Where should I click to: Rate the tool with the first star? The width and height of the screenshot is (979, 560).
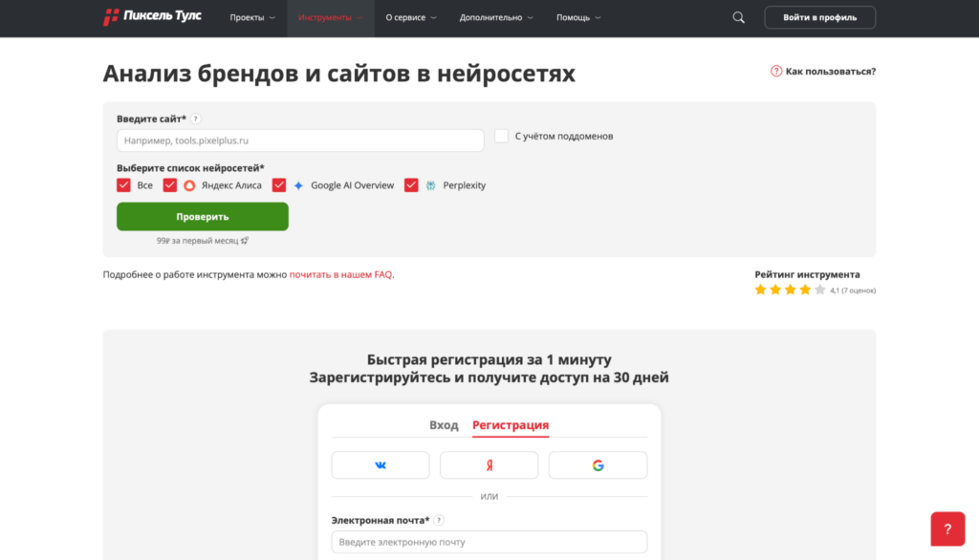coord(760,290)
